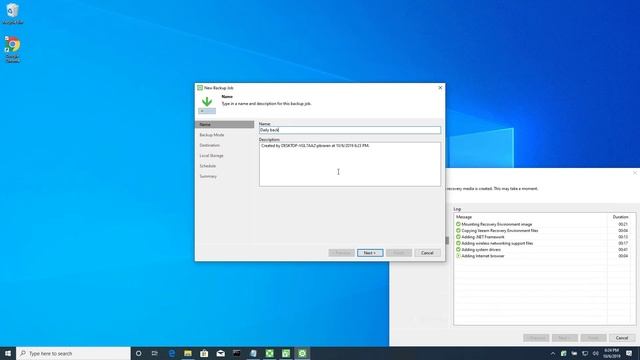Open the Mail app from the taskbar
Screen dimensions: 640x360
coord(220,353)
